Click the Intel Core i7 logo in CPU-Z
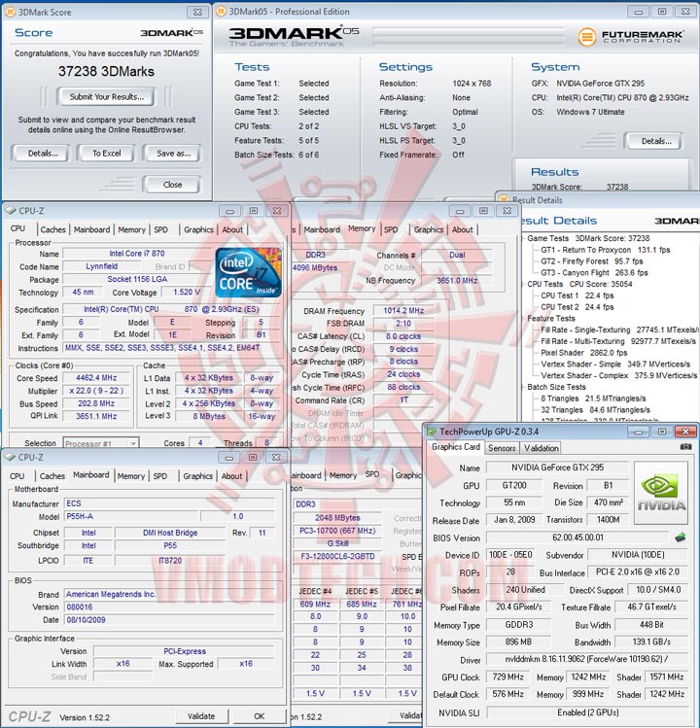 tap(249, 272)
